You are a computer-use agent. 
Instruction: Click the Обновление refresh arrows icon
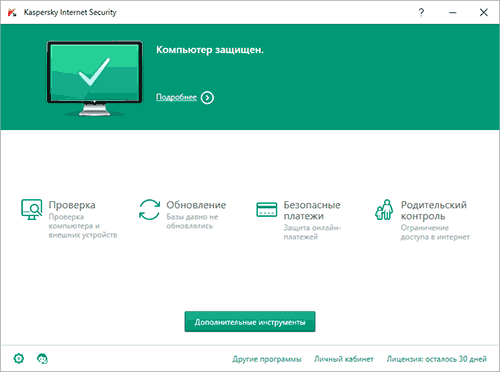(x=149, y=210)
